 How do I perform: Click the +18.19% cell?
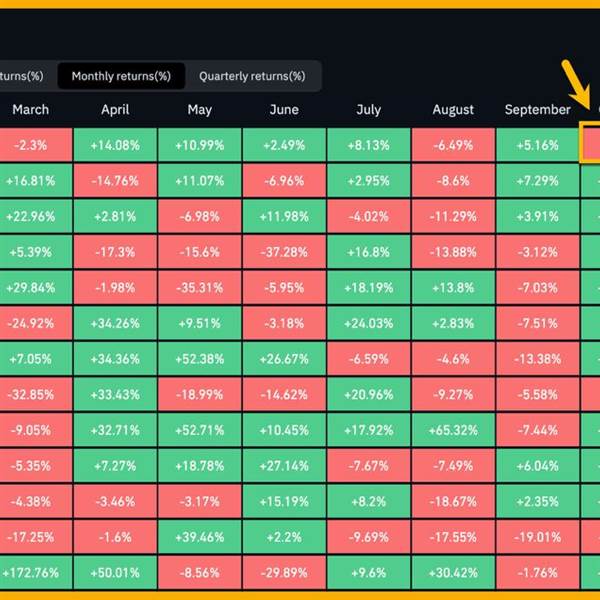tap(369, 287)
